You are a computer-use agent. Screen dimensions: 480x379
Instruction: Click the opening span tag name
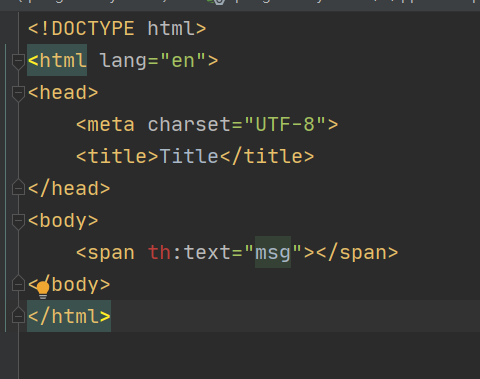[x=111, y=253]
